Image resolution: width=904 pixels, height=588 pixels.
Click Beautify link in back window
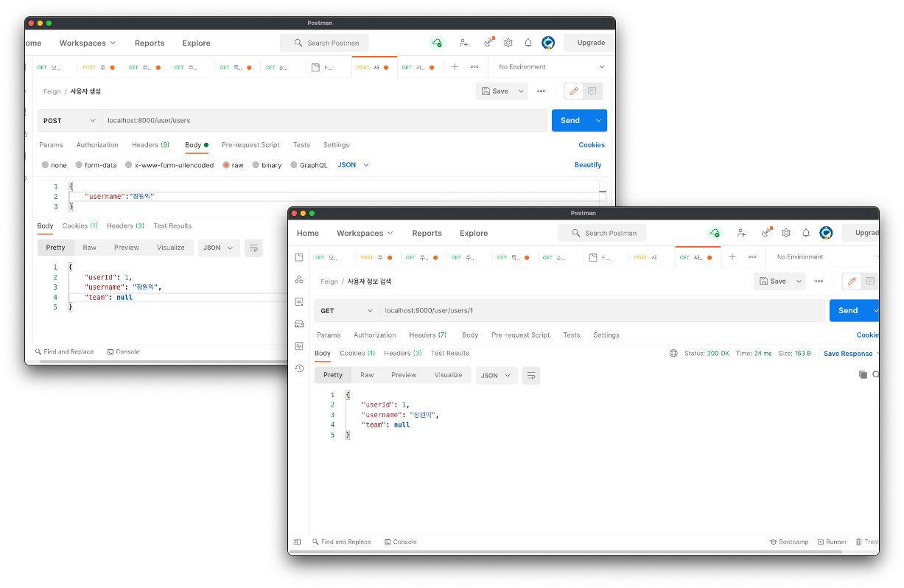588,165
